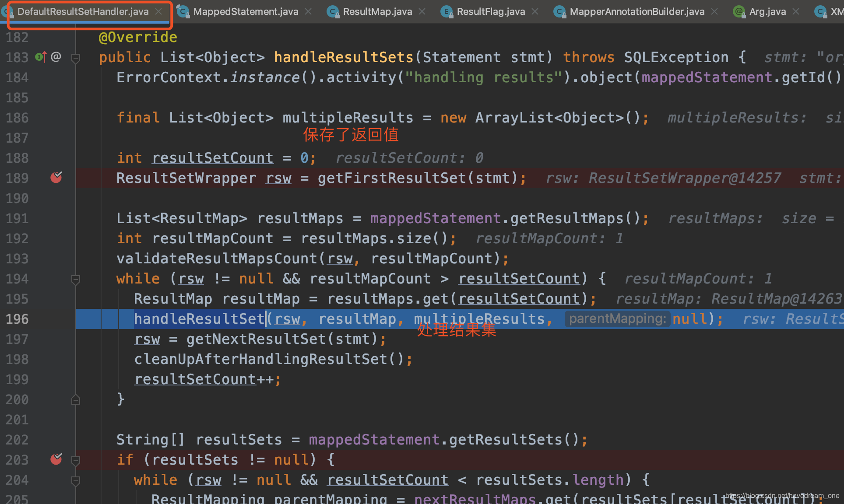Click the getFirstResultSet method call on line 189

[x=392, y=178]
